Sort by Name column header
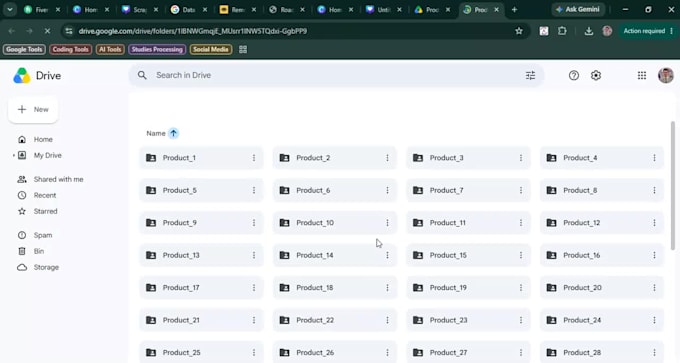Image resolution: width=680 pixels, height=363 pixels. 156,134
